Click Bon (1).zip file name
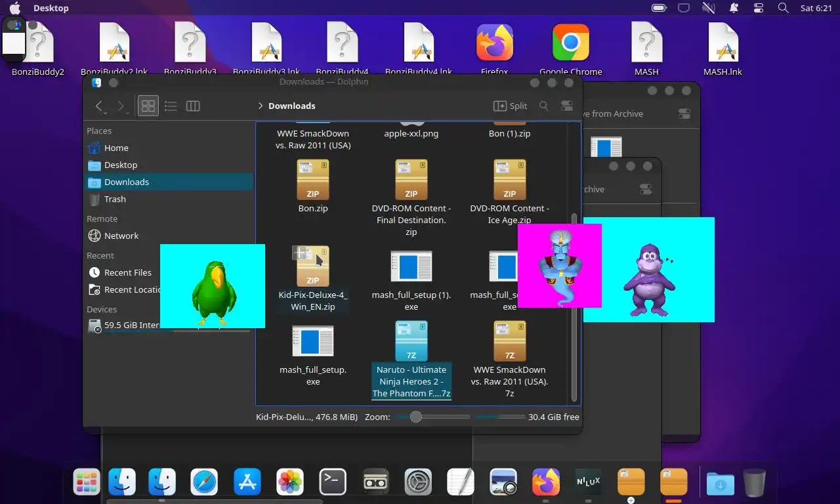The height and width of the screenshot is (504, 840). coord(510,133)
